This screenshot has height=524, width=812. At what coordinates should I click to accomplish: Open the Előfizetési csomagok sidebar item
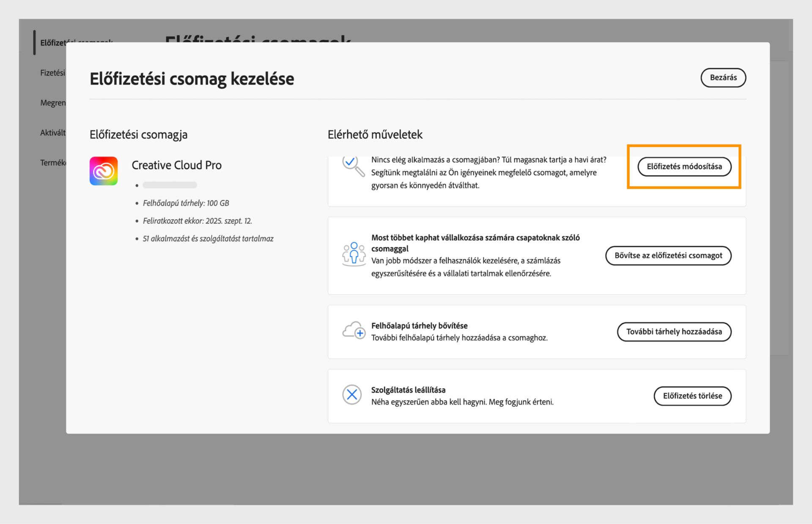(53, 43)
